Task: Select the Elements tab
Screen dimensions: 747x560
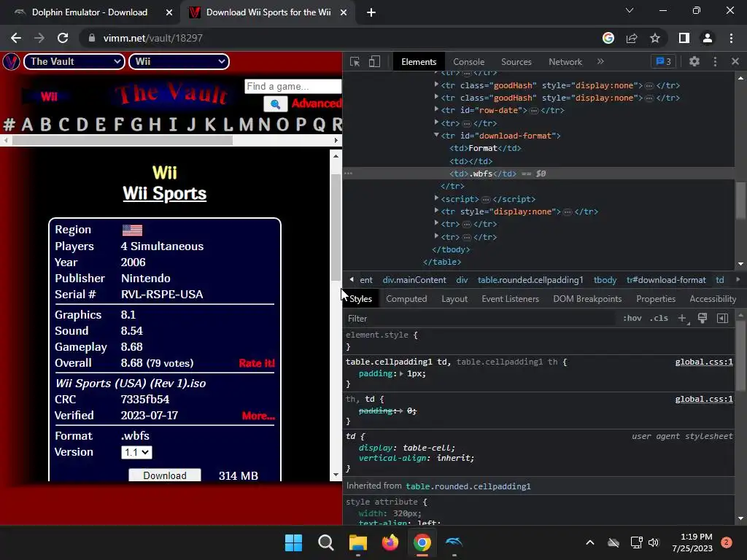Action: [418, 62]
